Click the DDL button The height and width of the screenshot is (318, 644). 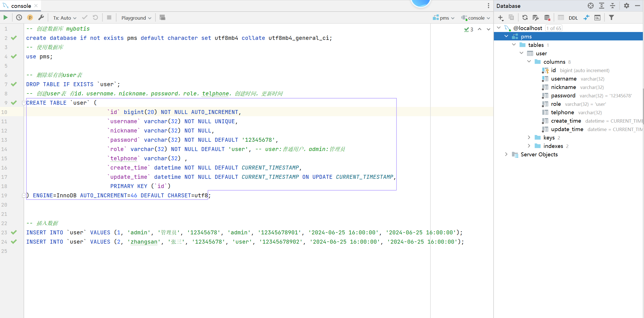click(573, 18)
